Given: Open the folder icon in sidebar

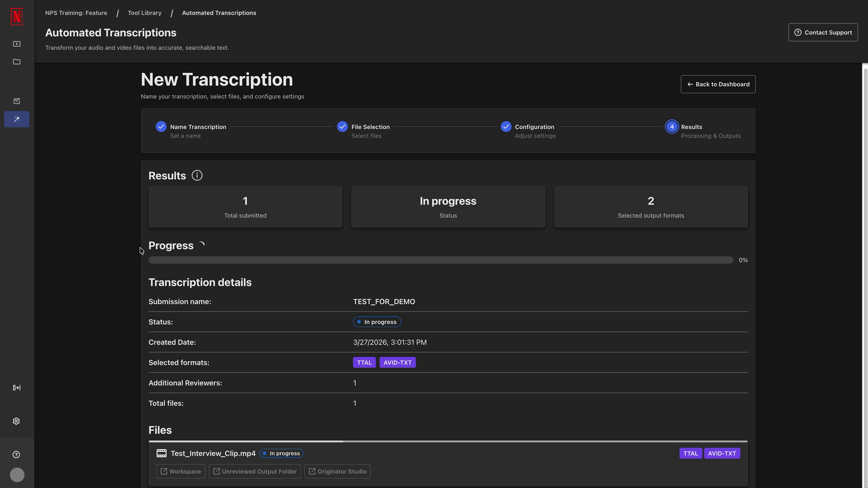Looking at the screenshot, I should coord(17,62).
